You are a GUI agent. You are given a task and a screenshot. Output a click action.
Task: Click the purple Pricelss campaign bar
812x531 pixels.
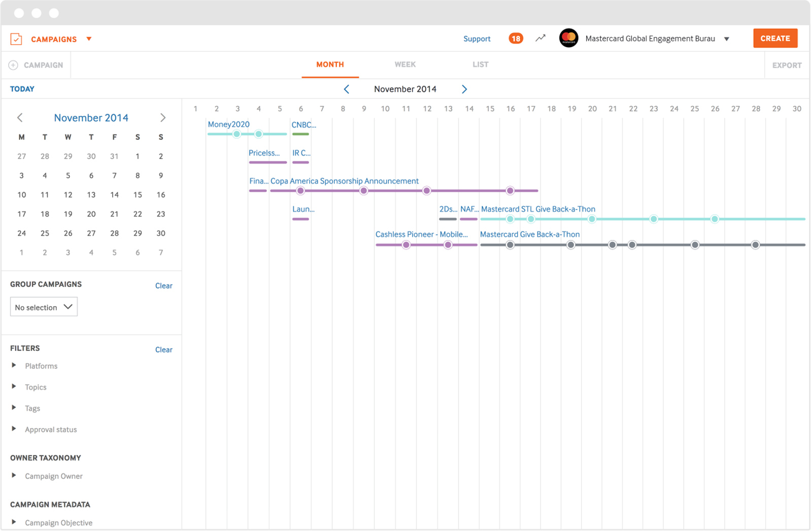tap(268, 162)
